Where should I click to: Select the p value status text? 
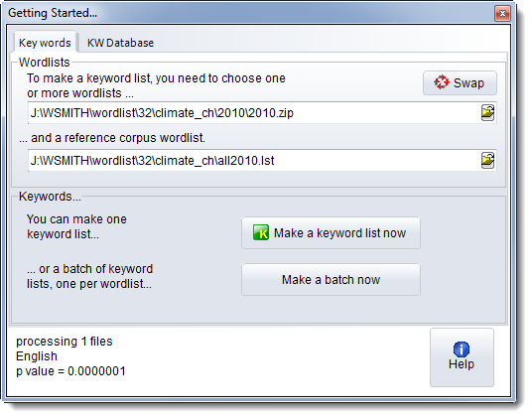click(70, 371)
